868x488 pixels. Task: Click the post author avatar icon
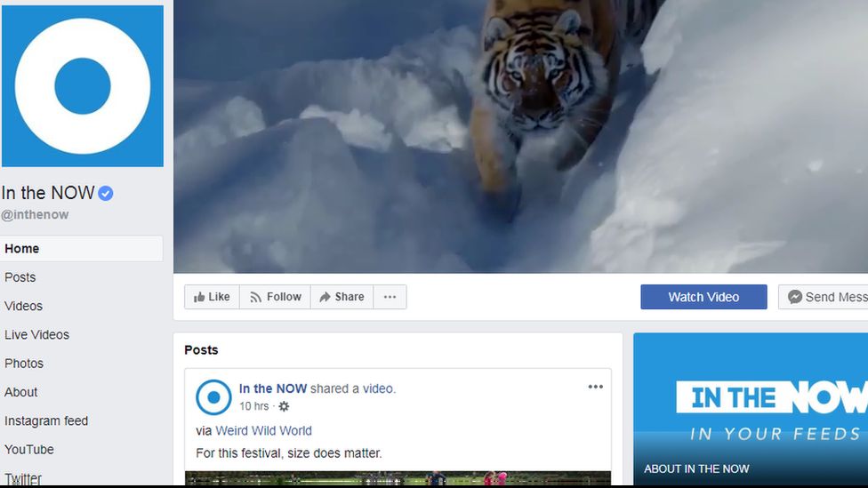[213, 397]
